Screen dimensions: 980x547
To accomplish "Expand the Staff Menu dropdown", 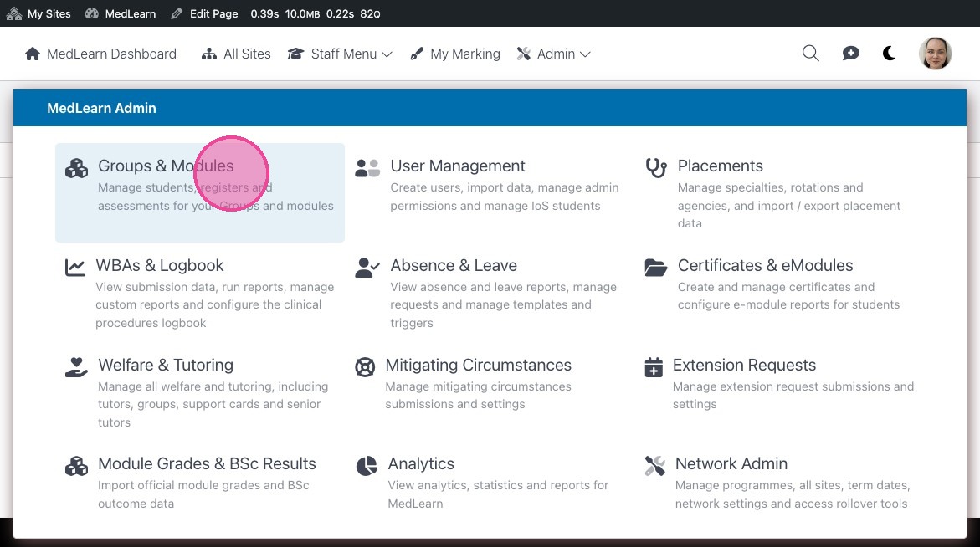I will [x=340, y=54].
